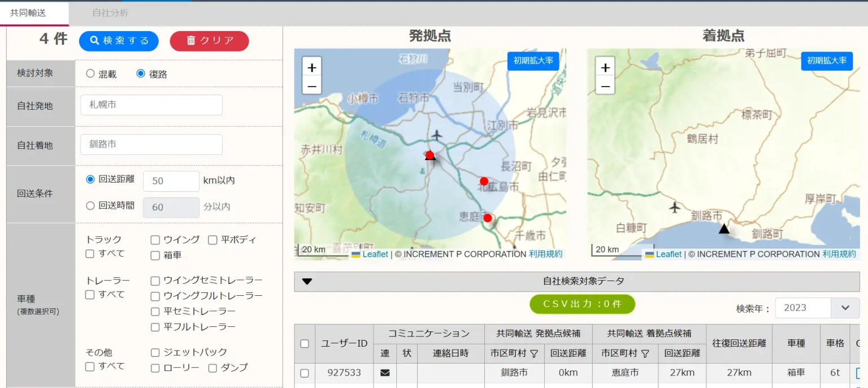Open the 共同輸送 tab

tap(28, 12)
